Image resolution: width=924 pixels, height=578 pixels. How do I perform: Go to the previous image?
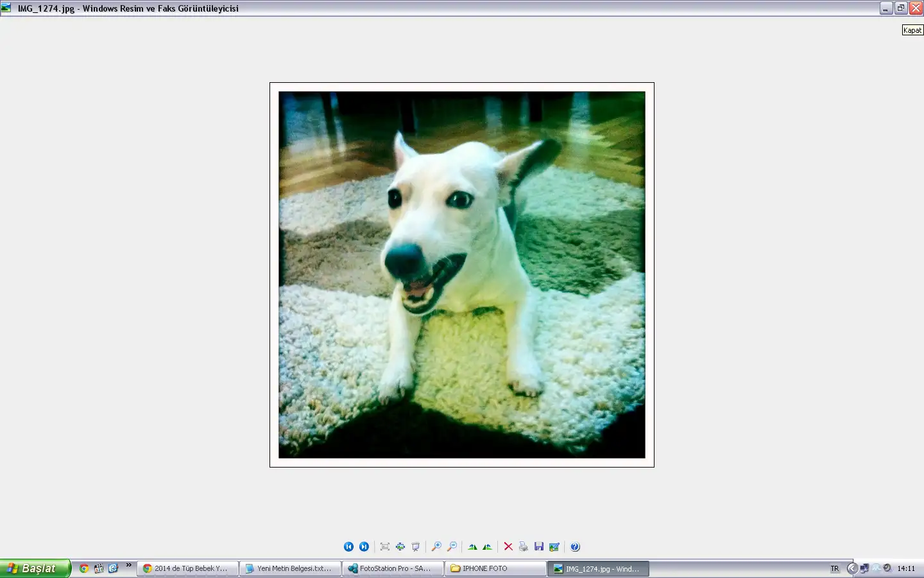point(348,547)
